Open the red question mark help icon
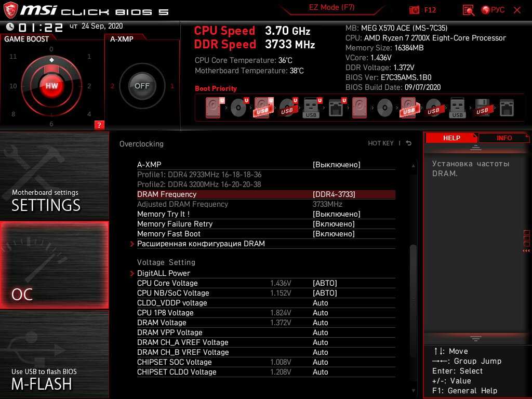The width and height of the screenshot is (532, 399). tap(99, 125)
